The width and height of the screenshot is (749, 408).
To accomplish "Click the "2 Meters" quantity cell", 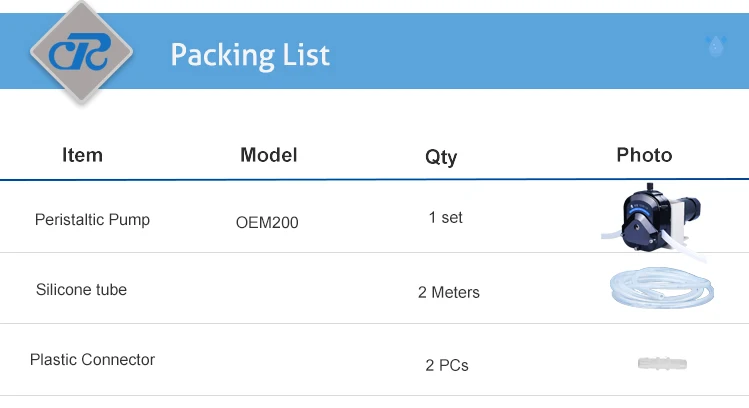I will [x=449, y=293].
